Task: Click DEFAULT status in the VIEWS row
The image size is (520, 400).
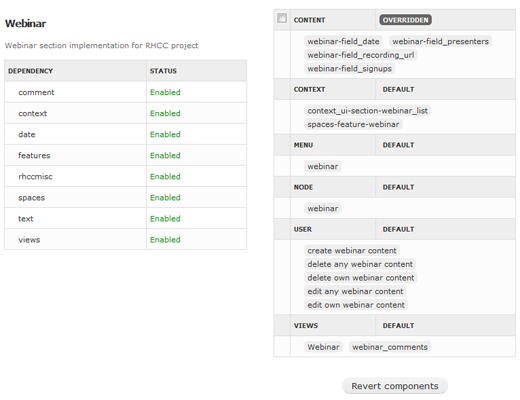Action: tap(398, 326)
